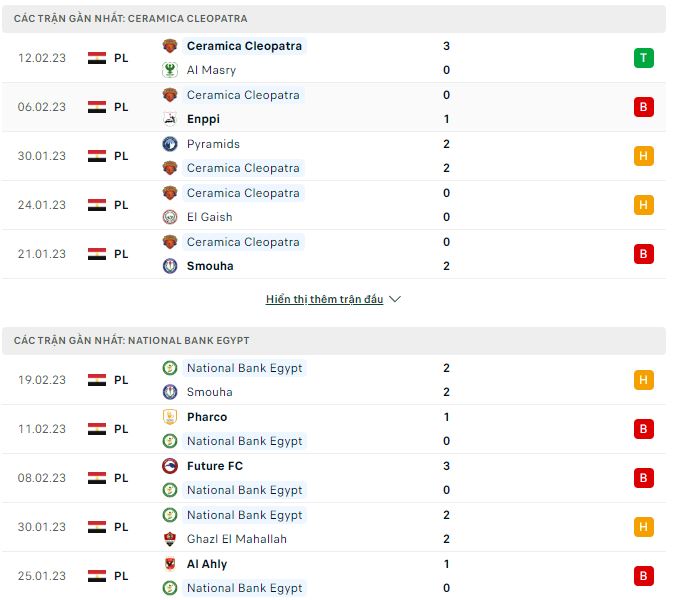
Task: Click green T result badge
Action: [x=643, y=58]
